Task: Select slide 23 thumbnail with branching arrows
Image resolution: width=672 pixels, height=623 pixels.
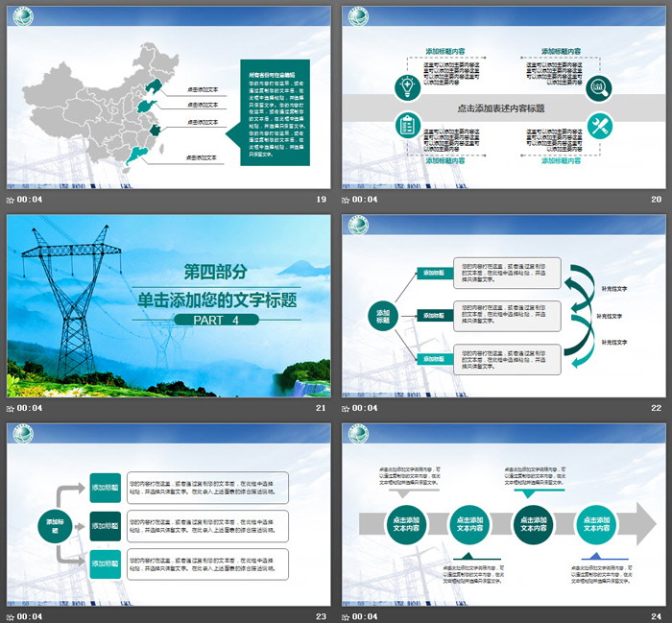Action: point(168,513)
